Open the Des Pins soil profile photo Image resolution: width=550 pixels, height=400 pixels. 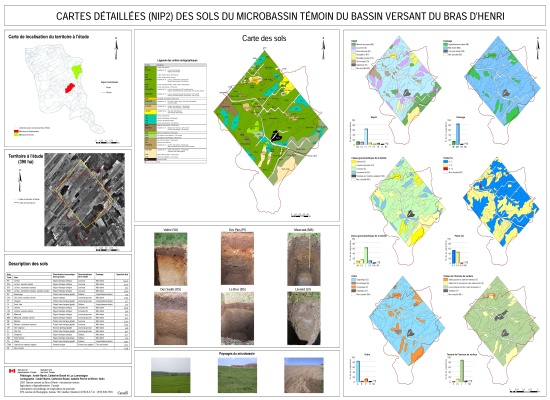(237, 258)
